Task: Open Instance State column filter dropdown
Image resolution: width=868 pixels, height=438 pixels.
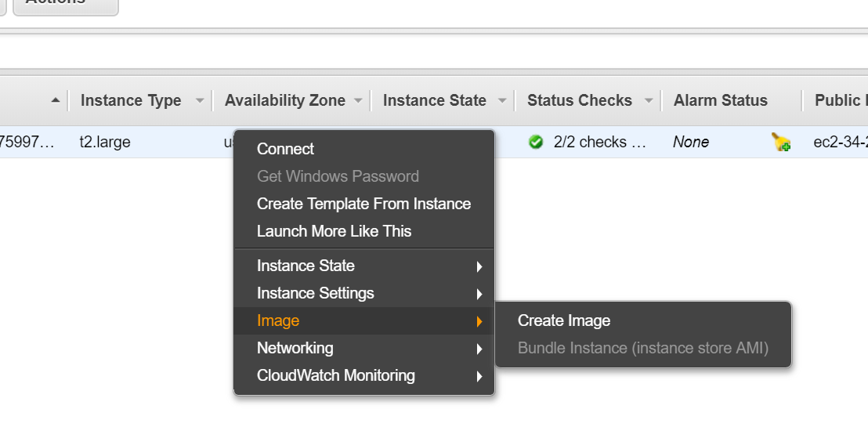Action: click(502, 101)
